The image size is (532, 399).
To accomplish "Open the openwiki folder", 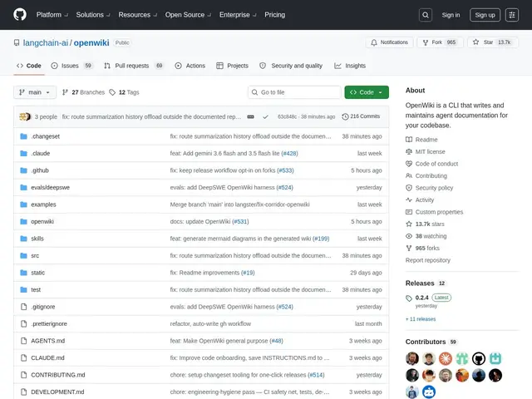I will (42, 222).
